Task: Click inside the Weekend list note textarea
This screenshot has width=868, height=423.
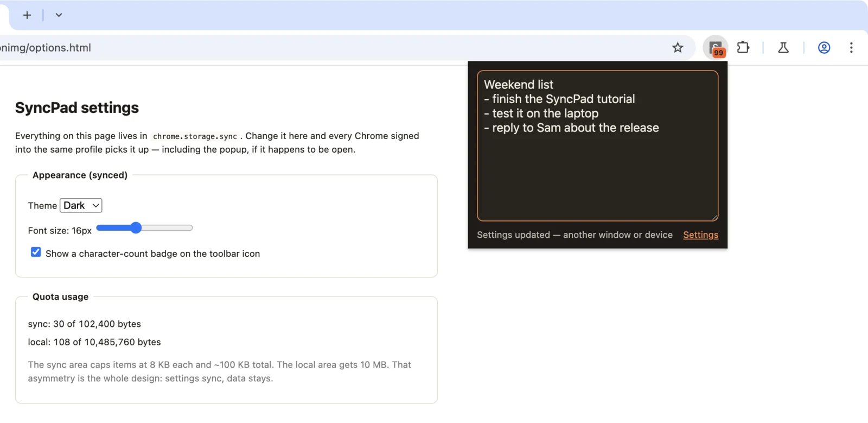Action: pyautogui.click(x=597, y=146)
